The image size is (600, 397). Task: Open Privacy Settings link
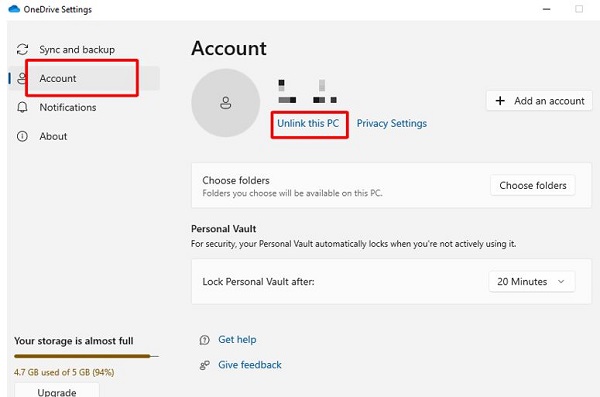[392, 123]
